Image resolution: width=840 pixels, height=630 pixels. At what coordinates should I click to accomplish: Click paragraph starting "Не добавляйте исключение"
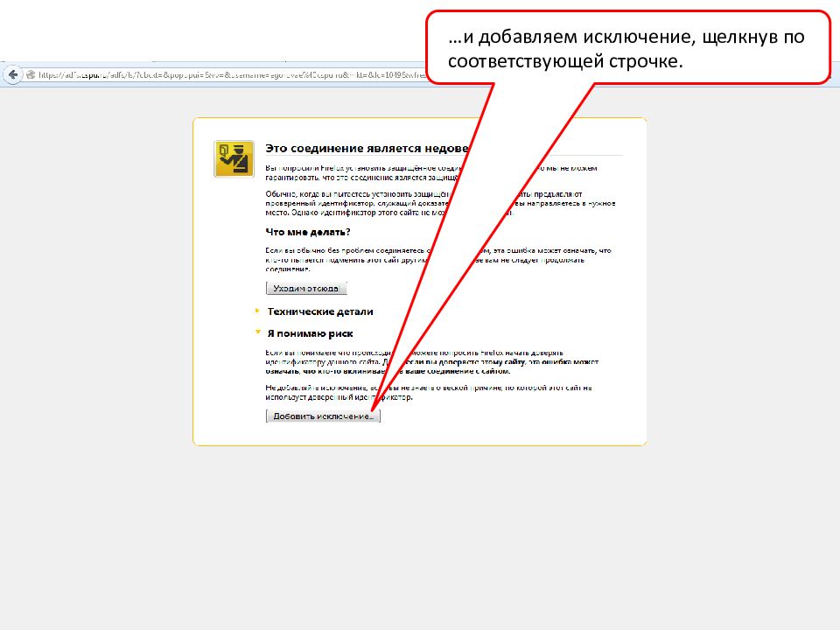332,391
